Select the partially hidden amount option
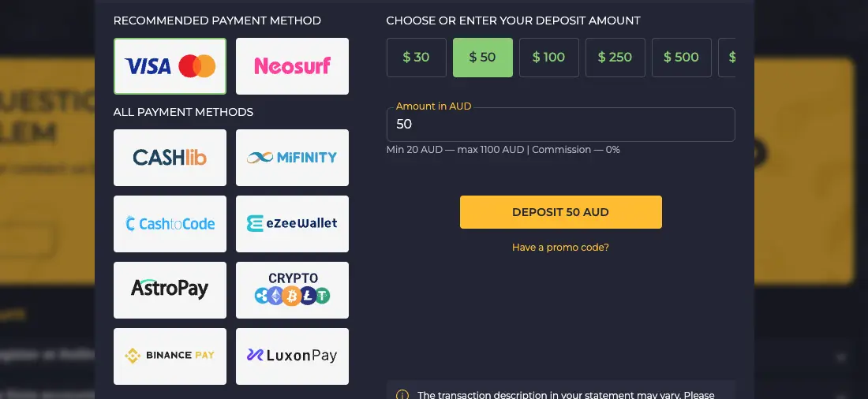Screen dimensions: 868x399 (x=727, y=58)
